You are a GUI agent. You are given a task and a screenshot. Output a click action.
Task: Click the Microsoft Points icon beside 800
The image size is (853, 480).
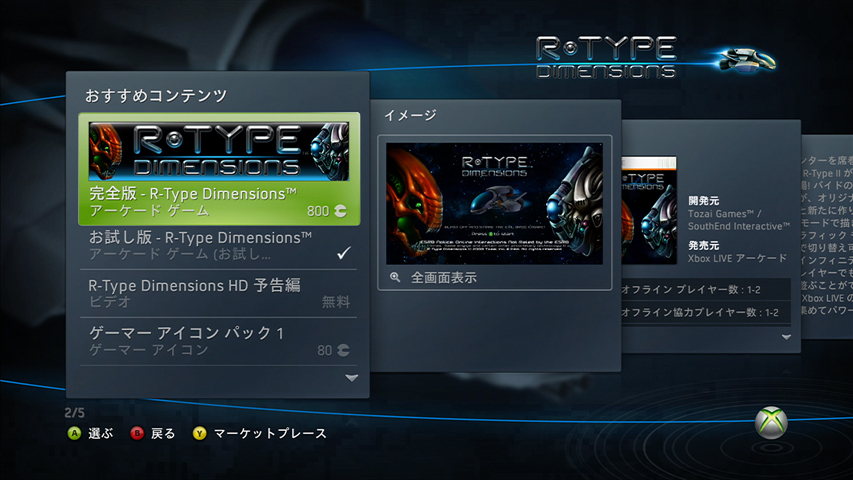[341, 211]
